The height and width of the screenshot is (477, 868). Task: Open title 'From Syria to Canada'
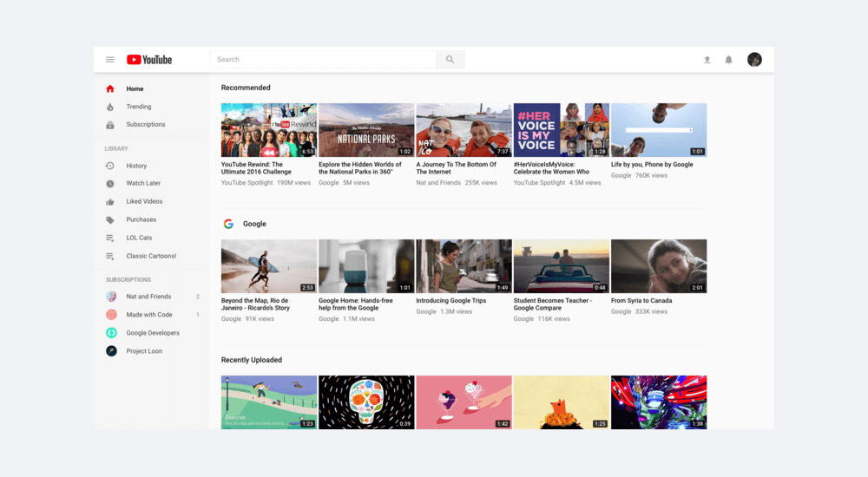pyautogui.click(x=641, y=300)
